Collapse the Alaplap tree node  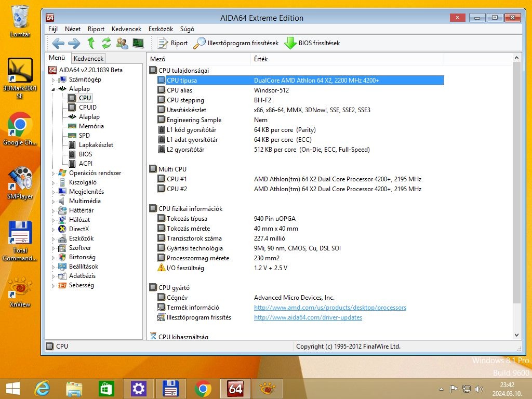click(54, 89)
